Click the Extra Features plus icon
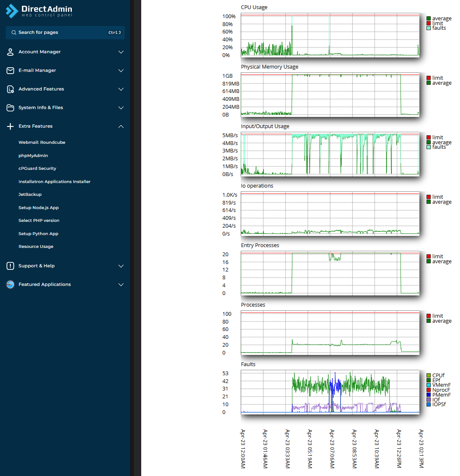 10,126
